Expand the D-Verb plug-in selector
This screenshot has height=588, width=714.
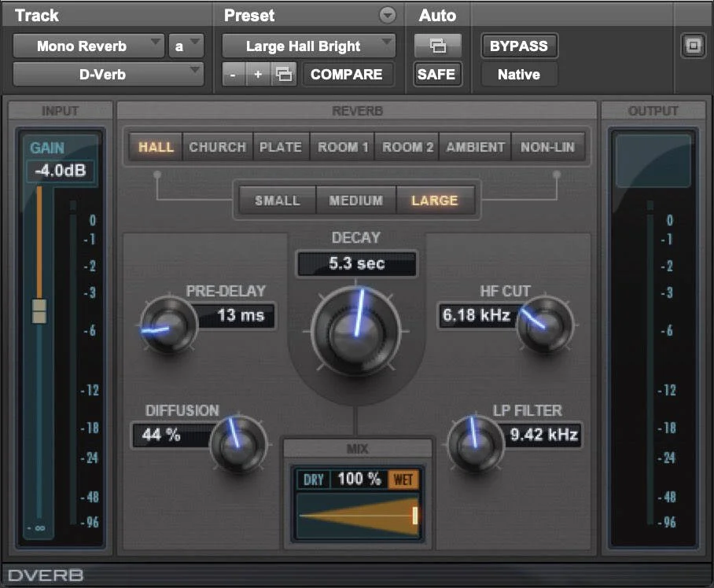tap(108, 74)
